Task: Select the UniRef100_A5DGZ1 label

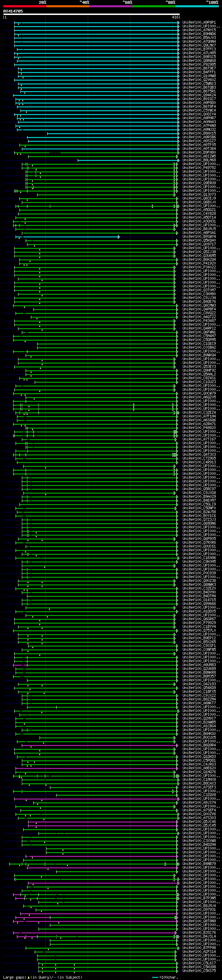Action: 199,210
